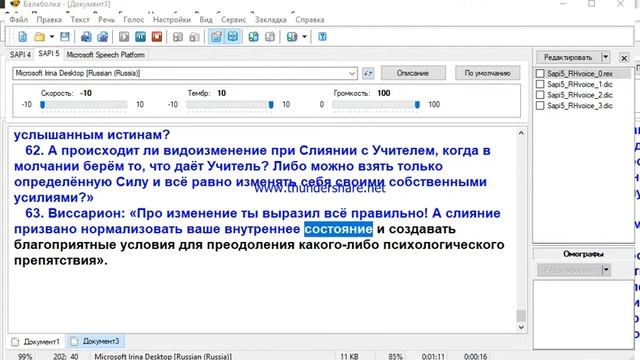This screenshot has height=360, width=640.
Task: Click the green book icon with dropdown arrow
Action: pos(291,37)
